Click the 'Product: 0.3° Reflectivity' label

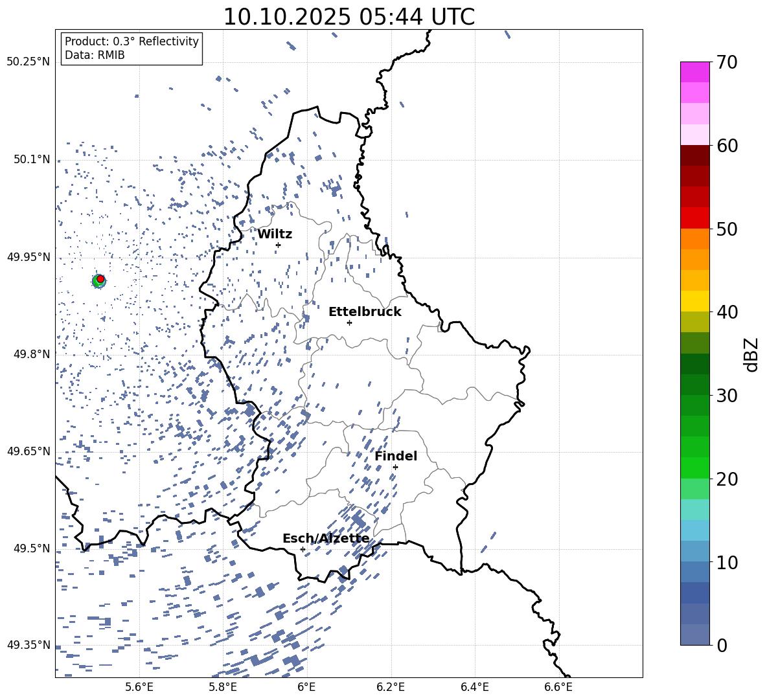(132, 41)
